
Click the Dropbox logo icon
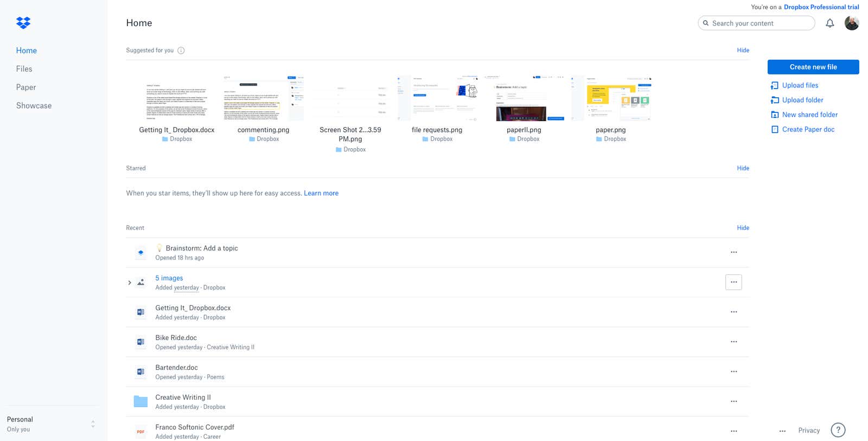click(x=23, y=23)
